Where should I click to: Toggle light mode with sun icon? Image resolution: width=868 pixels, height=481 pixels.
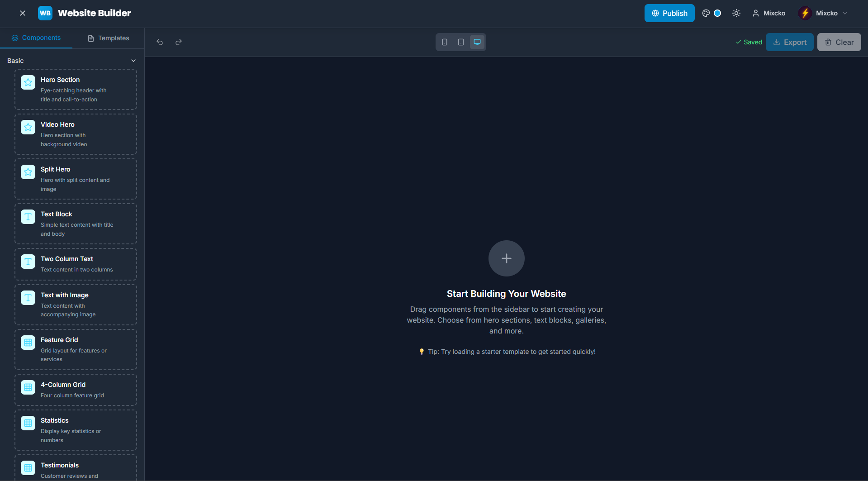point(736,13)
